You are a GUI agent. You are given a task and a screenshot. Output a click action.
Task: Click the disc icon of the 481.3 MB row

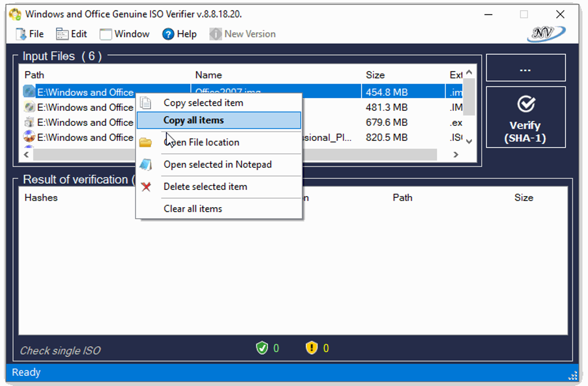(x=29, y=107)
